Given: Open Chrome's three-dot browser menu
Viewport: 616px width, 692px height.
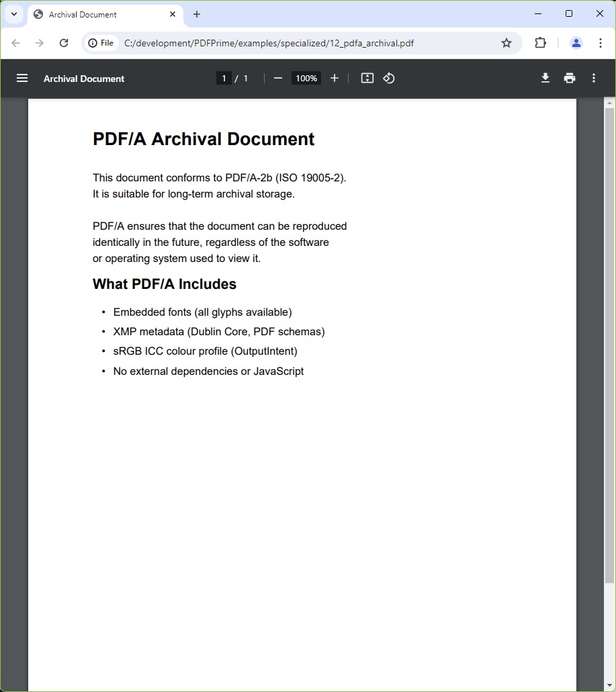Looking at the screenshot, I should (x=600, y=42).
